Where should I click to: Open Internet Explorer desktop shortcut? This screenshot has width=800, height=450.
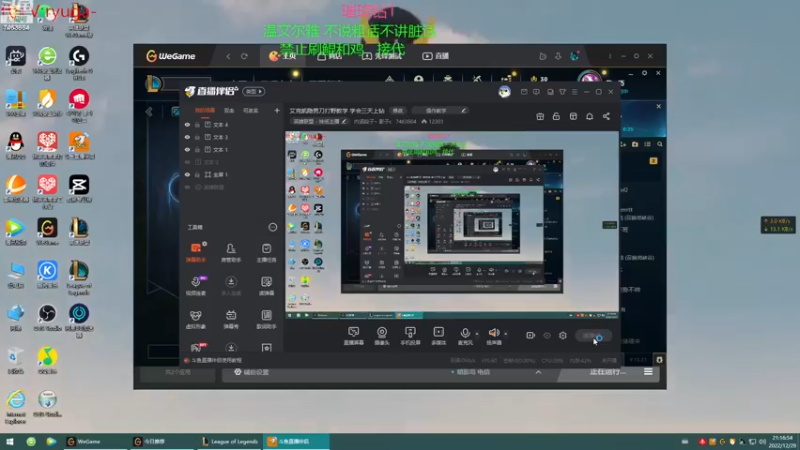[x=16, y=407]
